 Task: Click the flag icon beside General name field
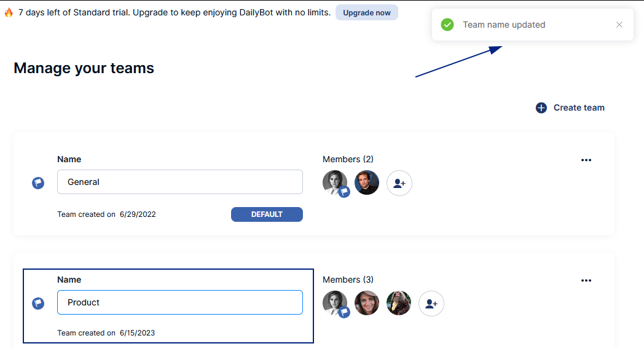tap(38, 182)
